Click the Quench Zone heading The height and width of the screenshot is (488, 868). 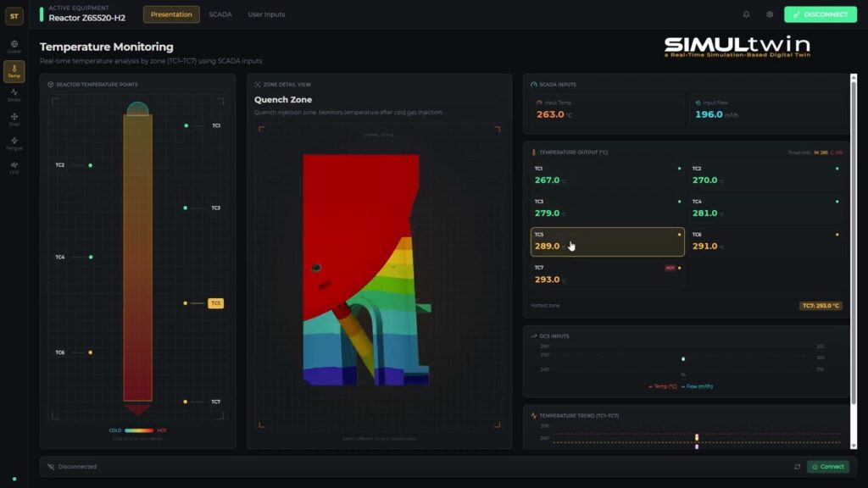(x=283, y=100)
